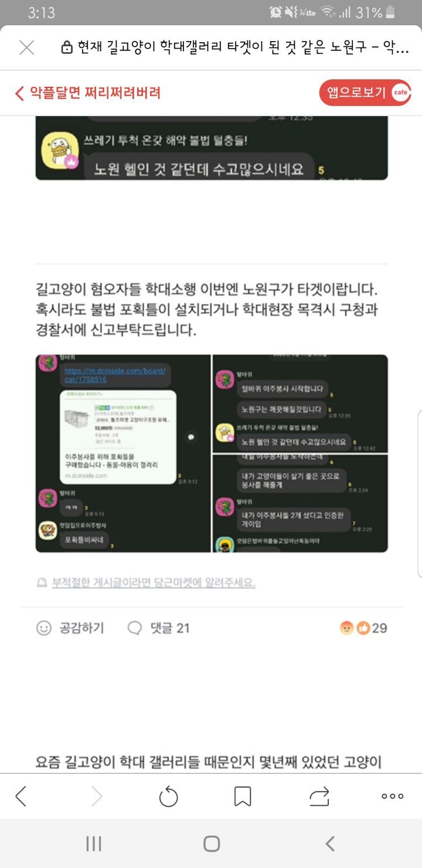The width and height of the screenshot is (422, 868).
Task: Open the left chat screenshot with dcinside link
Action: click(x=123, y=453)
